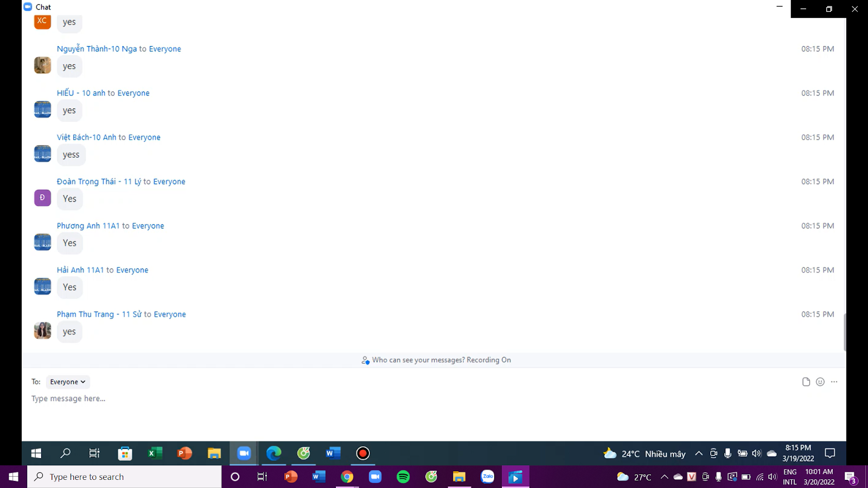Open Task View in the purple taskbar
Viewport: 868px width, 488px height.
coord(263,477)
